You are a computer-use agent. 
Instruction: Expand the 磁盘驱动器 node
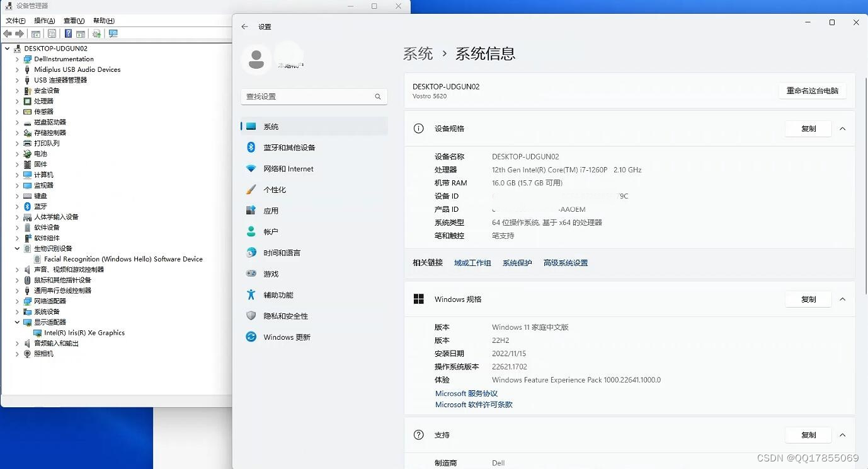(17, 122)
